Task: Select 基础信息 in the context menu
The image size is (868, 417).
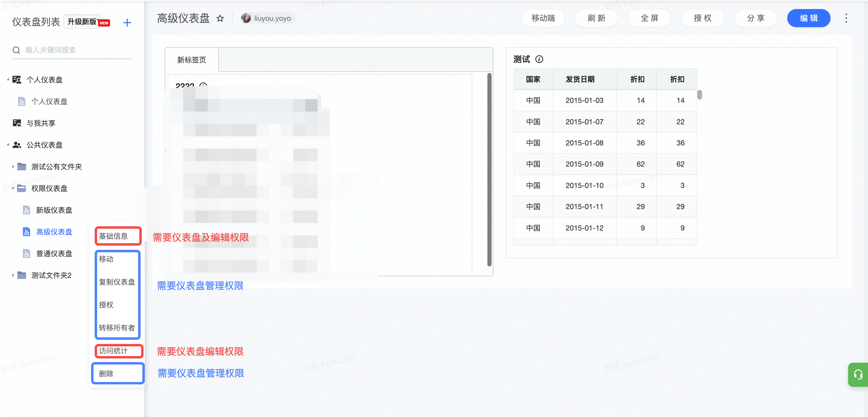Action: pyautogui.click(x=114, y=236)
